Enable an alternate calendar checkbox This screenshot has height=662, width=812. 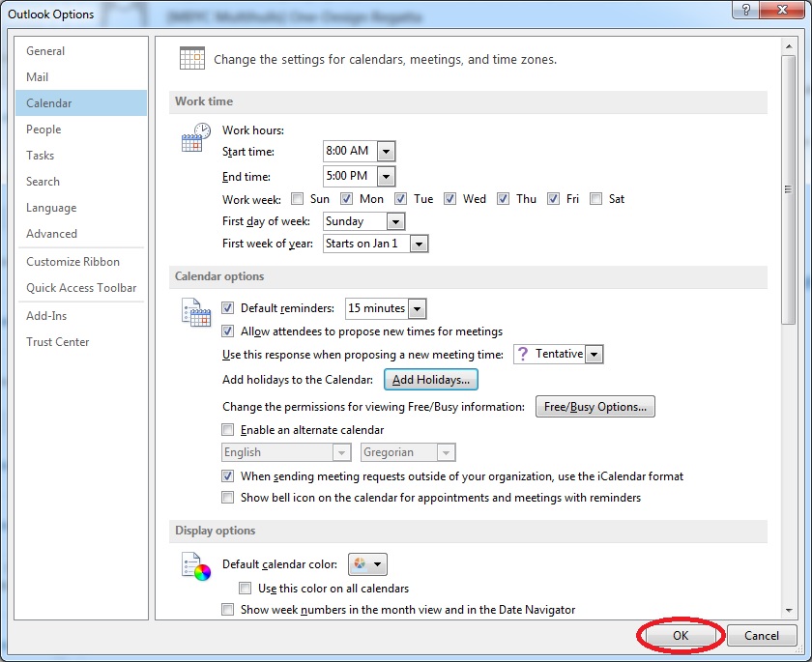click(227, 430)
